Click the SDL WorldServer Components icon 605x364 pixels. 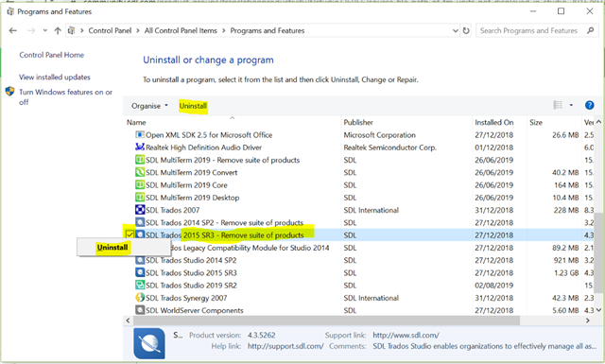point(140,310)
